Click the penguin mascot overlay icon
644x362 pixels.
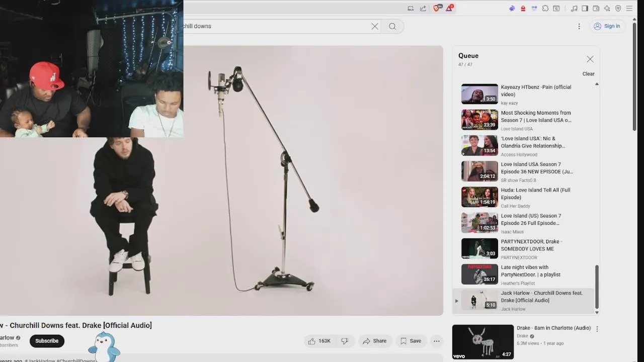[104, 347]
